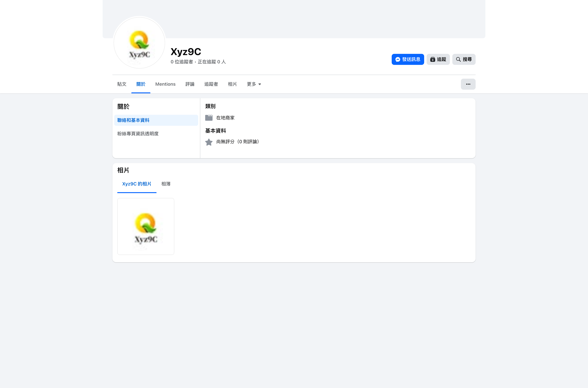
Task: Click the follow (追蹤) button
Action: tap(438, 59)
